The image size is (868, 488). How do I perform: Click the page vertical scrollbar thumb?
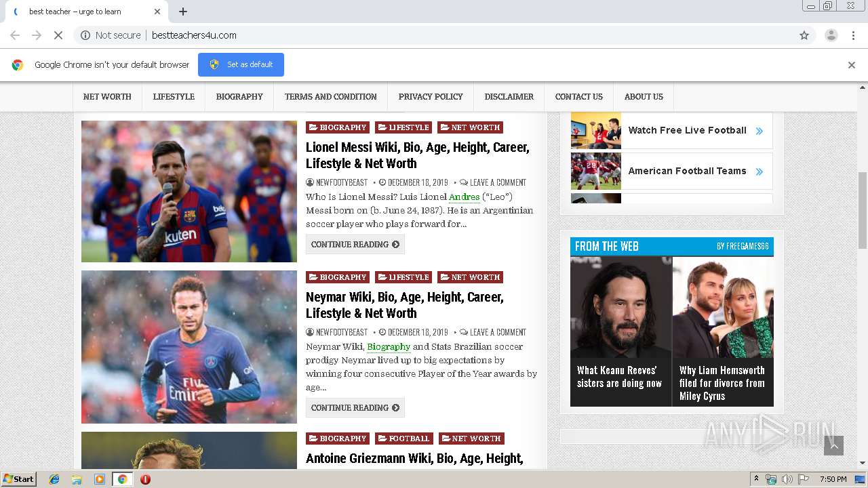pos(863,210)
